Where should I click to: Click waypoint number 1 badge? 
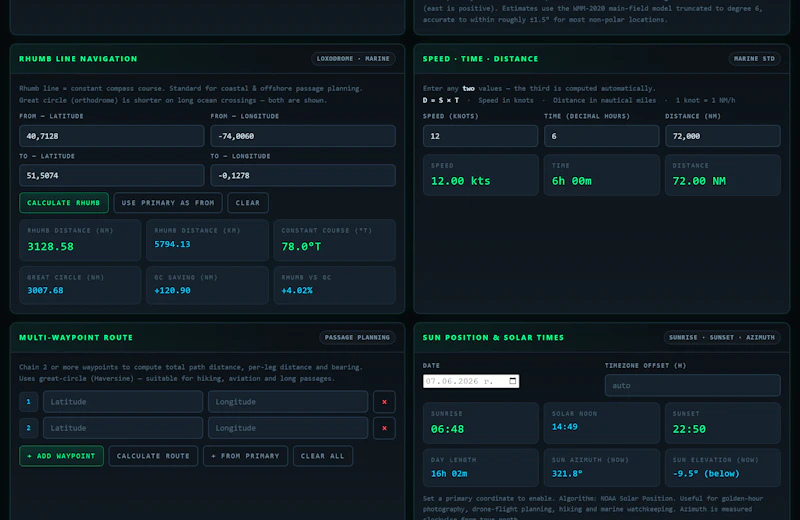pos(29,402)
